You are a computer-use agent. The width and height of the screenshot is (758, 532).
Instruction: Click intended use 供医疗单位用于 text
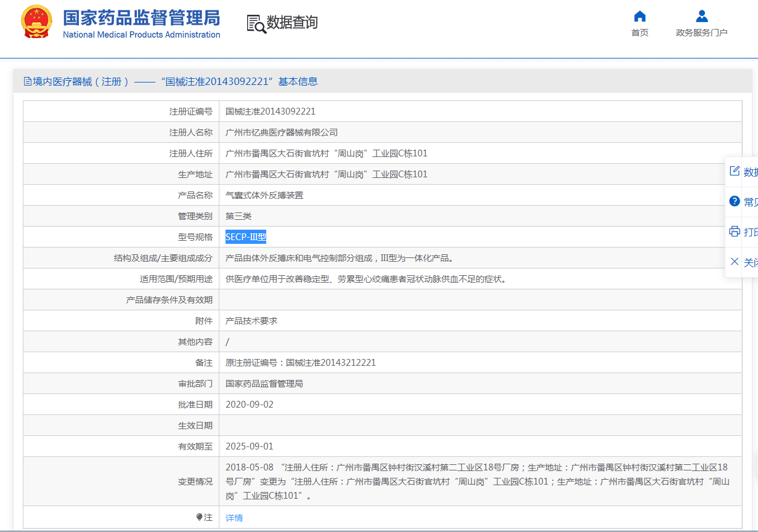[366, 279]
